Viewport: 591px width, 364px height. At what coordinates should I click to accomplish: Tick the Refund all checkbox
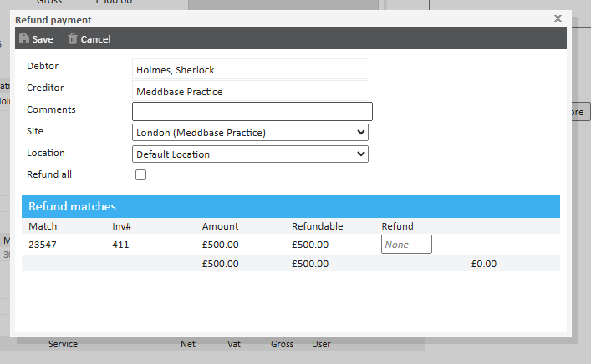140,174
